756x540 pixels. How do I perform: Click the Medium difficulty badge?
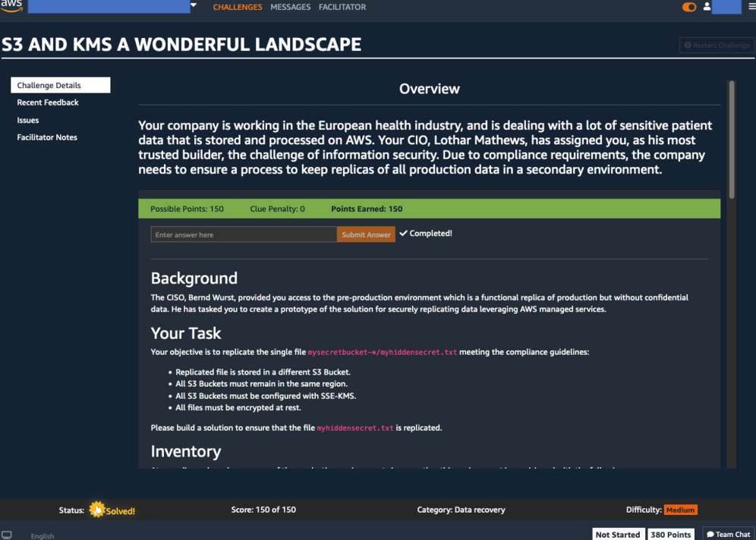(x=680, y=510)
